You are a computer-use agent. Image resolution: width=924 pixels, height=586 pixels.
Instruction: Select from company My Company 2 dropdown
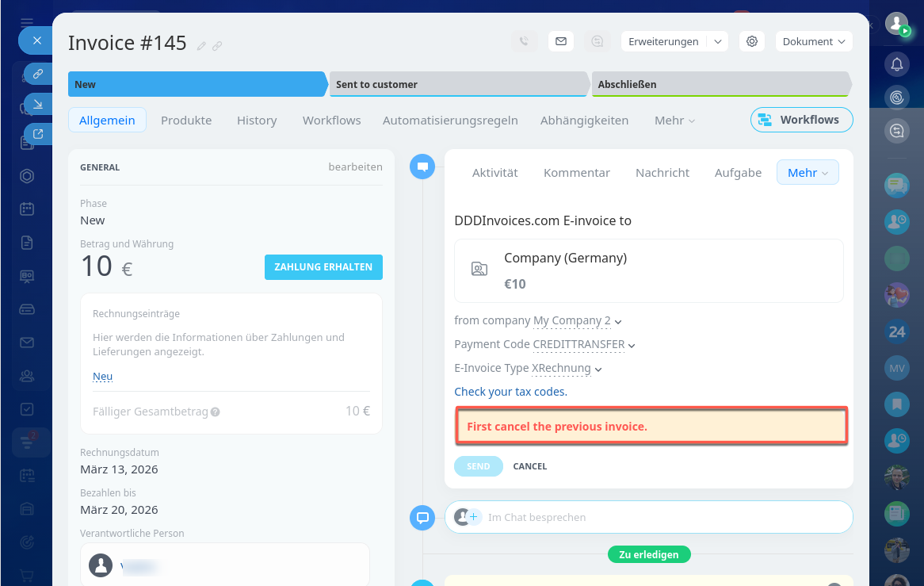[577, 321]
